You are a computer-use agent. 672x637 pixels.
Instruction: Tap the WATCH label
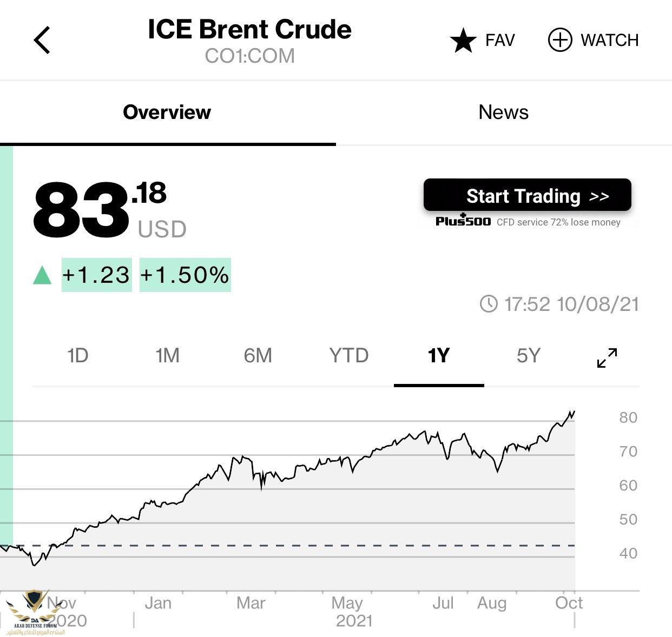point(610,41)
